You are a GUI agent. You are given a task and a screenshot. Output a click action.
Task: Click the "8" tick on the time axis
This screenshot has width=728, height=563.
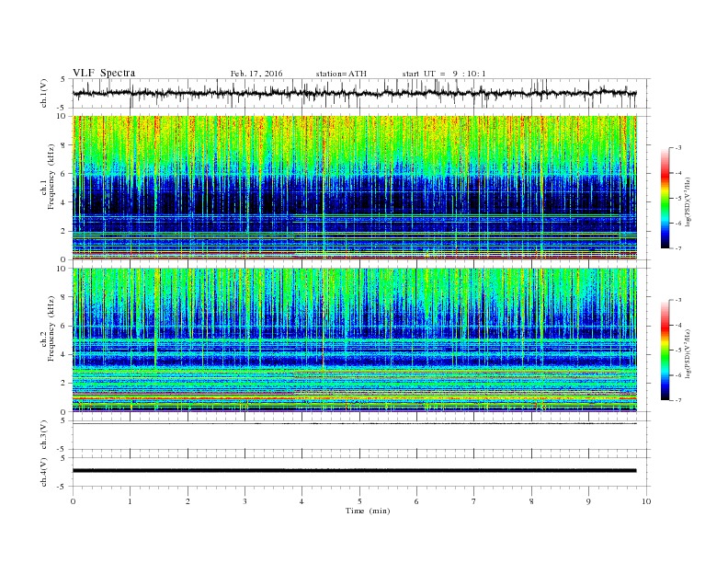(531, 501)
